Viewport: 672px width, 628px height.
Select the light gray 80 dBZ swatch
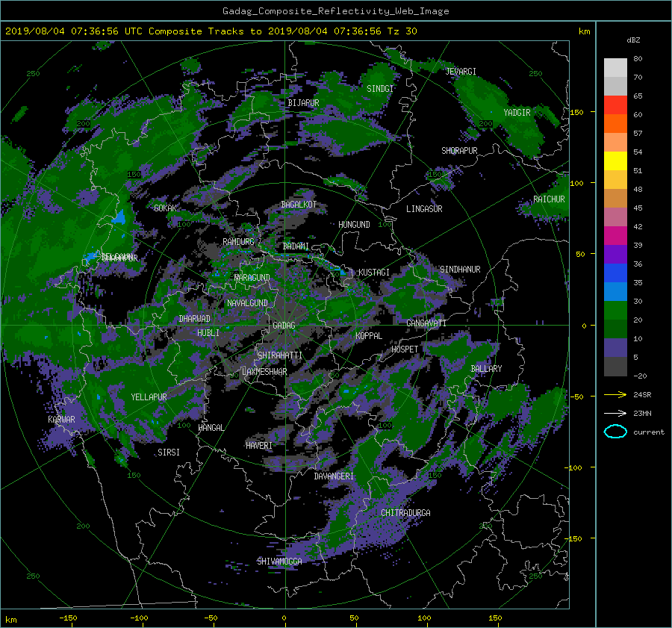(615, 67)
